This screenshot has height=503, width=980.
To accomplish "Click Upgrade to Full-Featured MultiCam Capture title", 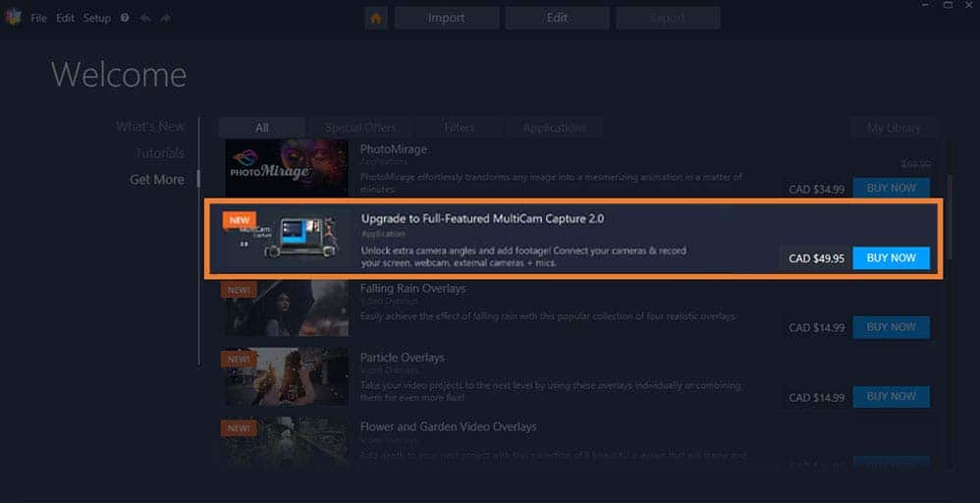I will [482, 219].
